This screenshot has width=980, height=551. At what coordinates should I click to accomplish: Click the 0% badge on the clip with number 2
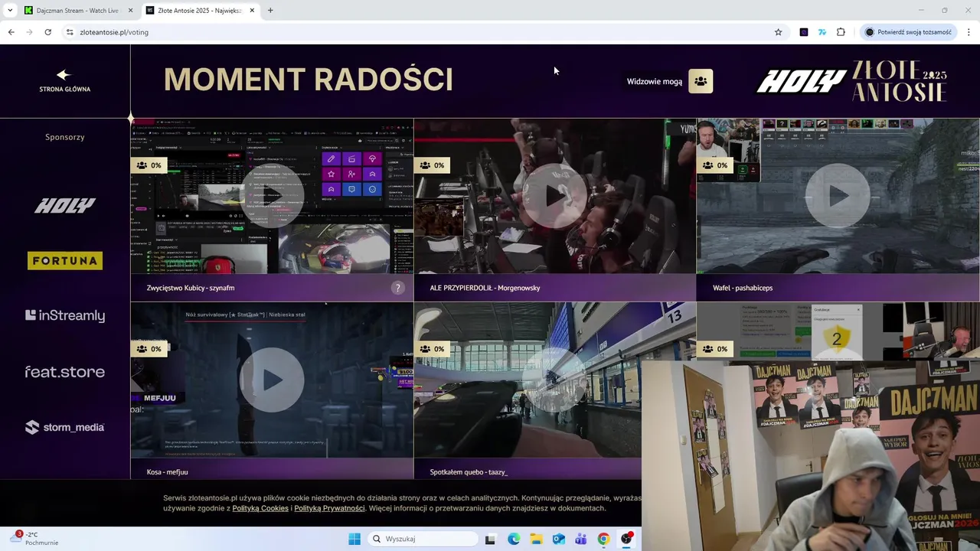click(716, 349)
